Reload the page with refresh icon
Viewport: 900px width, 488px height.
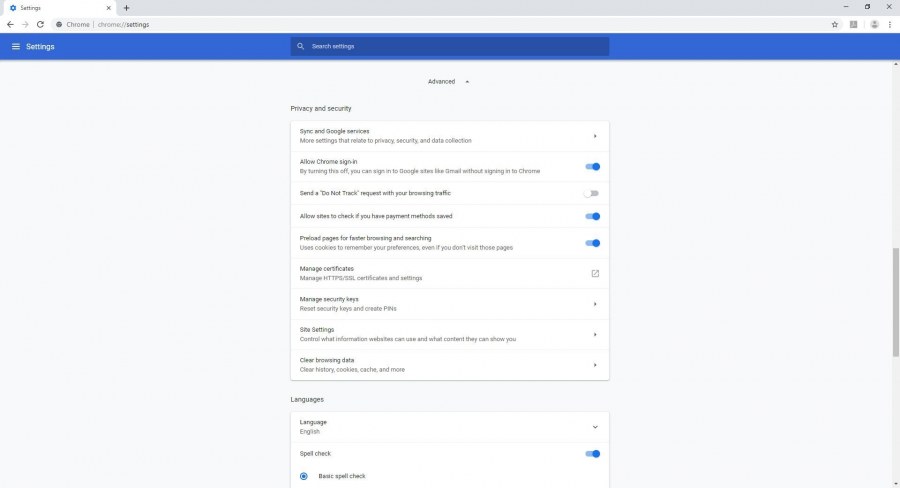pos(40,24)
